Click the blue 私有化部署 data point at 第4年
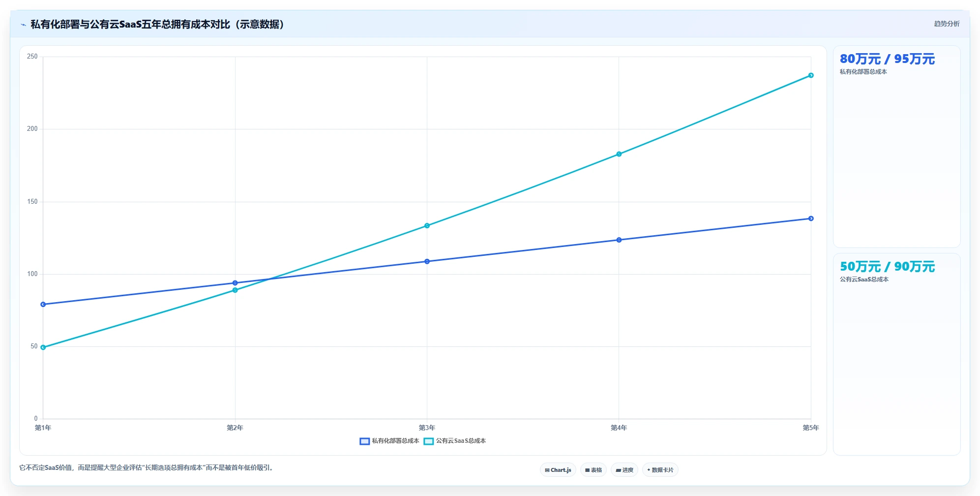980x496 pixels. click(619, 240)
